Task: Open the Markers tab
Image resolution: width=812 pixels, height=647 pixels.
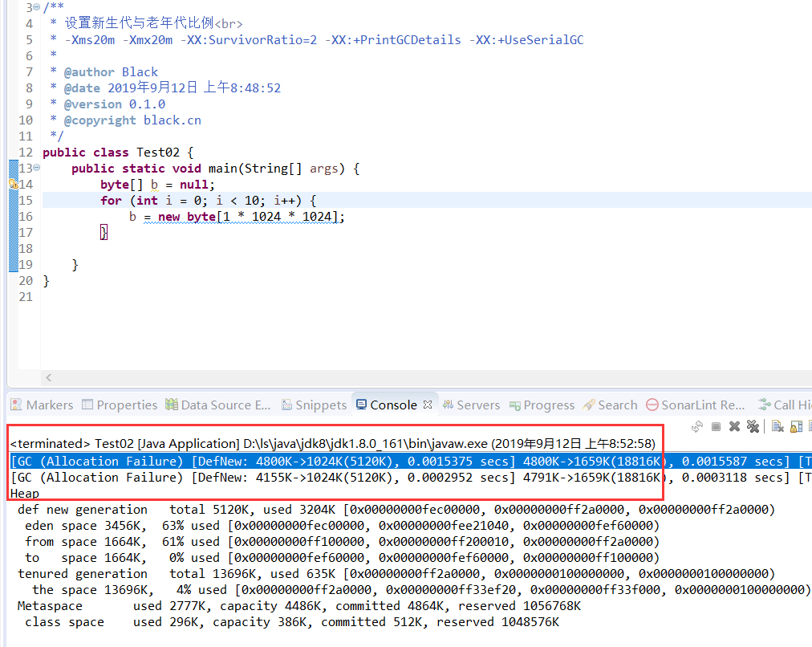Action: (42, 405)
